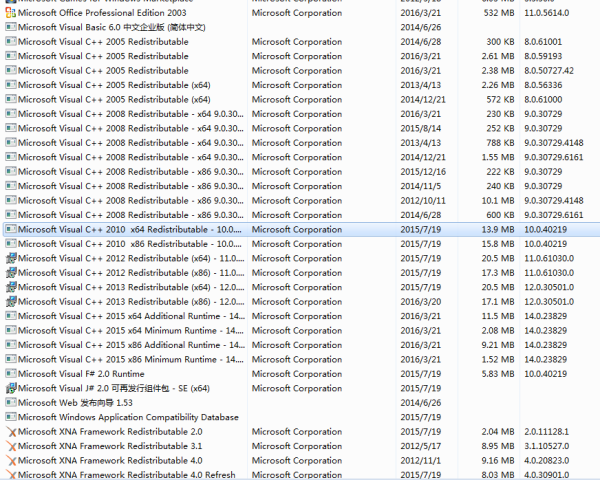This screenshot has height=480, width=600.
Task: Select 'Microsoft Windows Application Compatibility Database' name
Action: click(128, 417)
